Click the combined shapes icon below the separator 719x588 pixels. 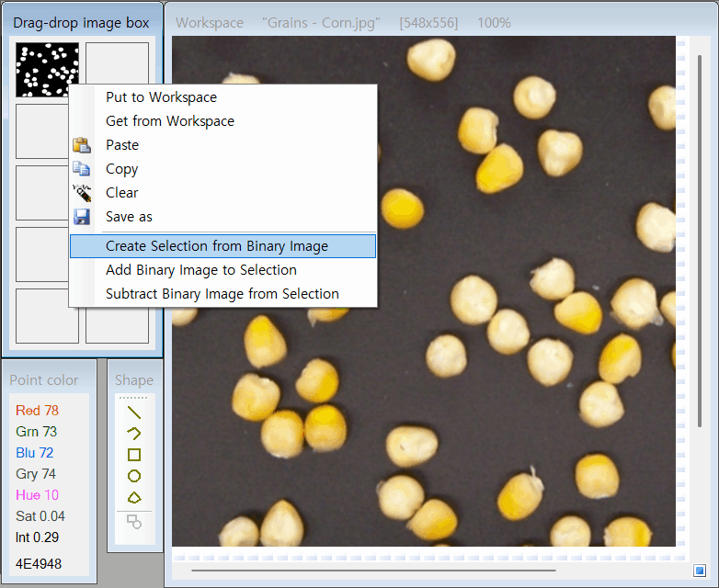tap(134, 522)
